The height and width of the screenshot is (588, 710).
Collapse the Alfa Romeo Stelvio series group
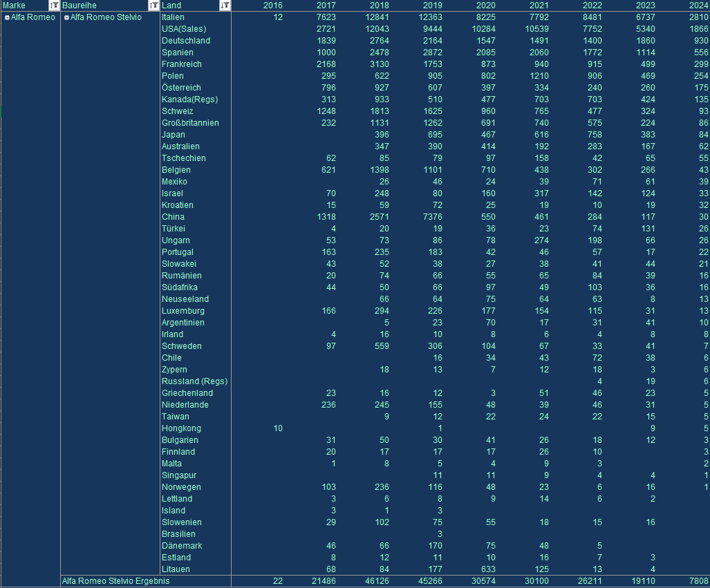(66, 18)
